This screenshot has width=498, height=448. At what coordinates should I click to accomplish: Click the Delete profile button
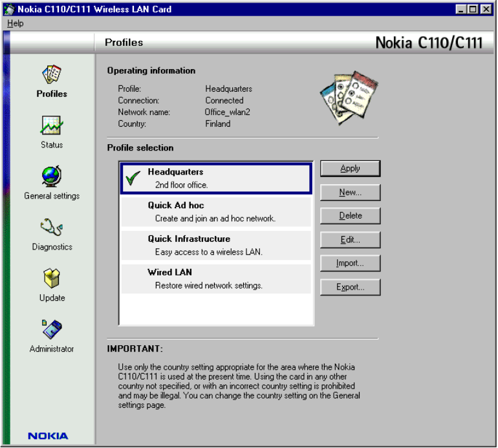point(350,215)
